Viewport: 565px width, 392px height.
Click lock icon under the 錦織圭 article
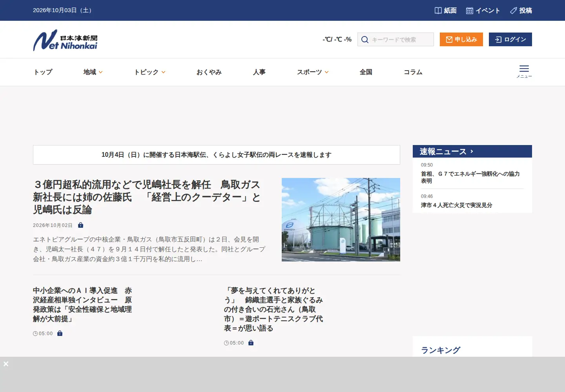[251, 343]
